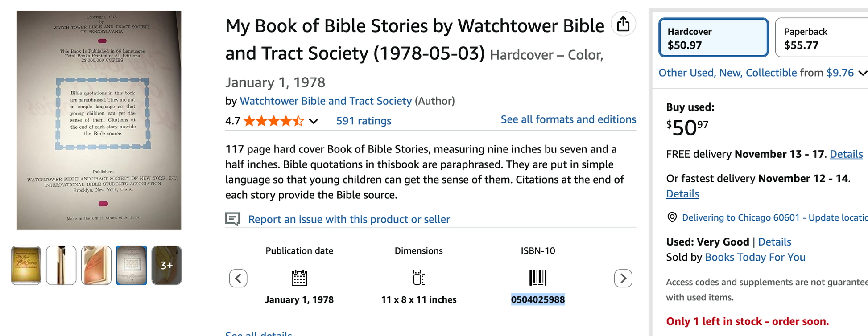Click the report issue speech bubble icon

(x=232, y=219)
